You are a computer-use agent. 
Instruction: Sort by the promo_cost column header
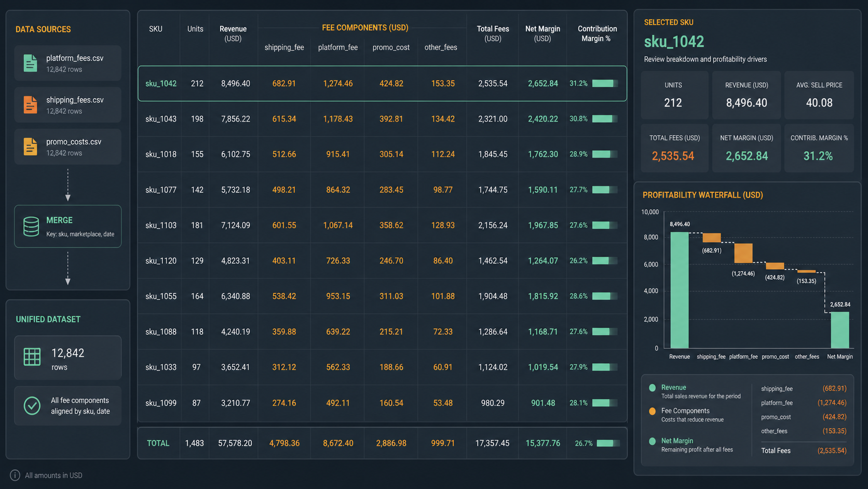pos(391,47)
